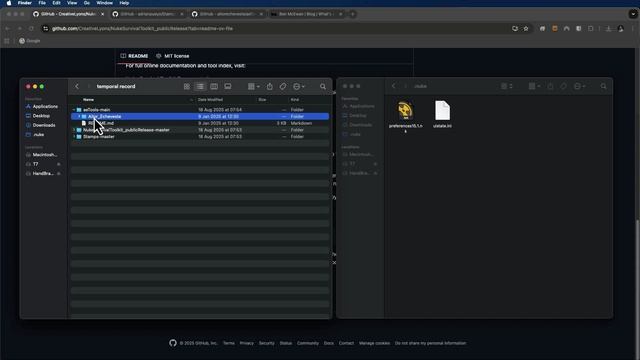Click the Tags icon in temporal record window

point(283,87)
